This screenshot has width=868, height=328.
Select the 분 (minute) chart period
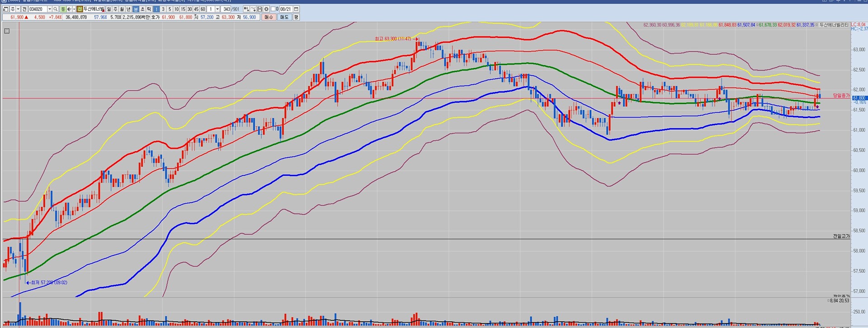tap(136, 9)
